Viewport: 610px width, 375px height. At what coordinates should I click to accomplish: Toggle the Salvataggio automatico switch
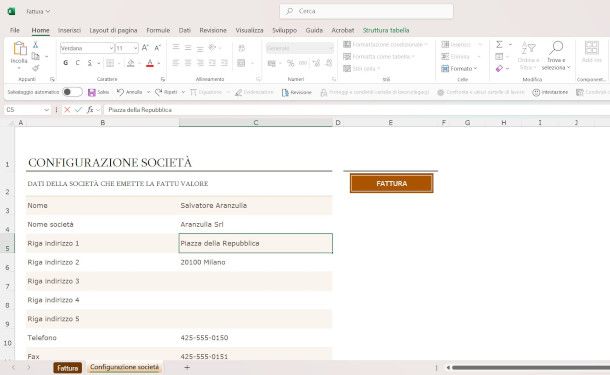point(72,92)
